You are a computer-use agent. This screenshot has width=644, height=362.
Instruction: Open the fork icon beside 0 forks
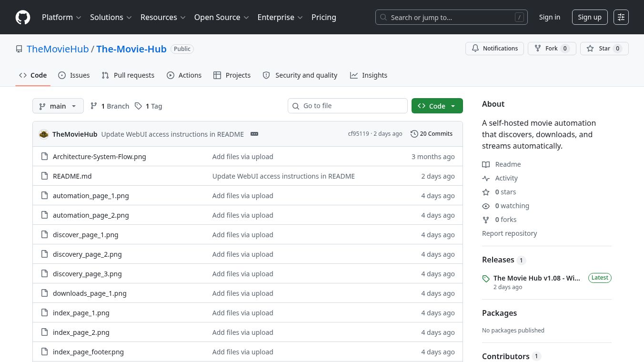(x=486, y=220)
